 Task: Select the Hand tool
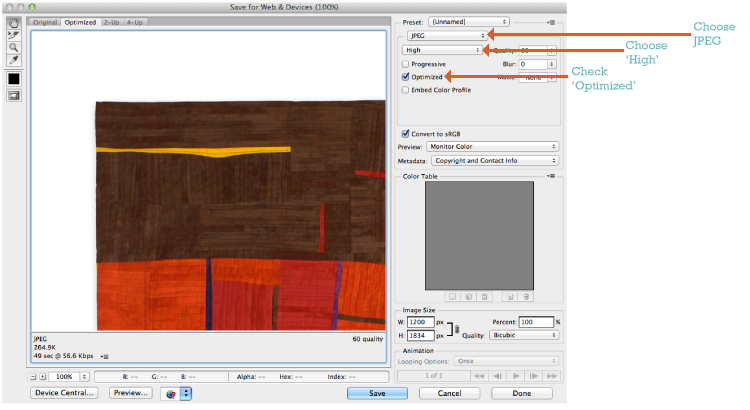point(13,23)
